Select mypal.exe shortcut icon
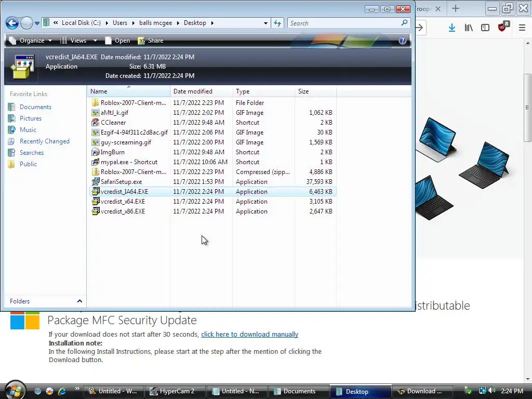 pyautogui.click(x=96, y=162)
